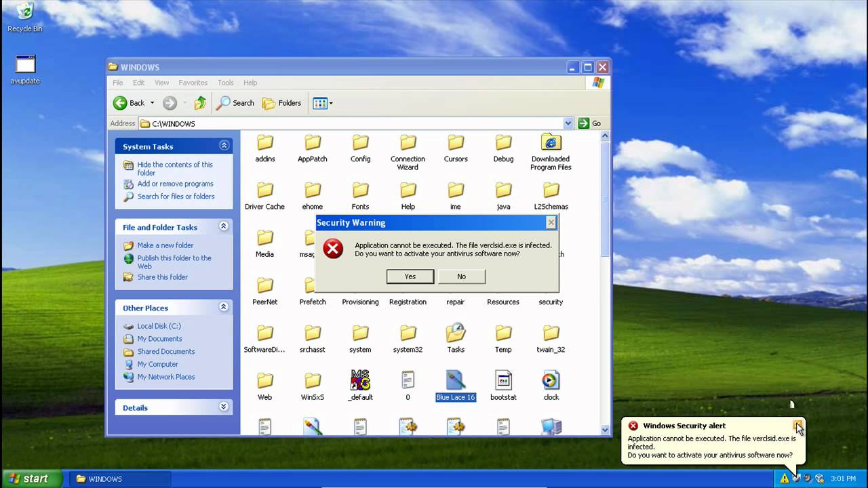Collapse the System Tasks panel

[x=224, y=146]
